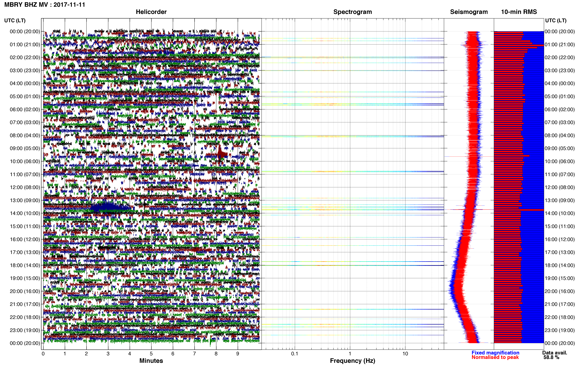Click the plot title 'MBRY BHZ MV : 2017-11-11'
Image resolution: width=588 pixels, height=368 pixels.
[45, 5]
